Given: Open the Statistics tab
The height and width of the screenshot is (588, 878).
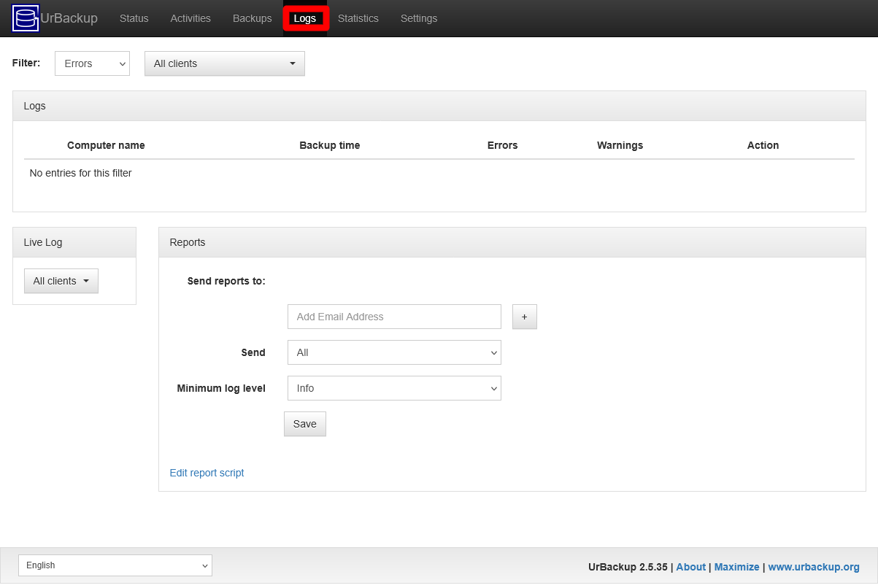Looking at the screenshot, I should (358, 18).
